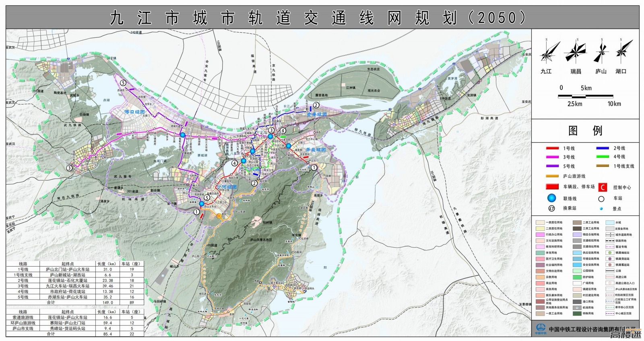Screen dimensions: 644x341
Task: Click the red 车辆段、停车场 legend block
Action: click(x=552, y=187)
